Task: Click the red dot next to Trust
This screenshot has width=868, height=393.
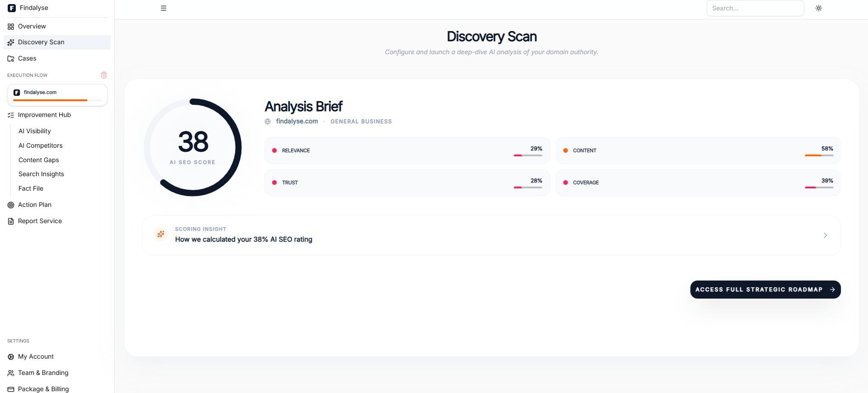Action: [274, 182]
